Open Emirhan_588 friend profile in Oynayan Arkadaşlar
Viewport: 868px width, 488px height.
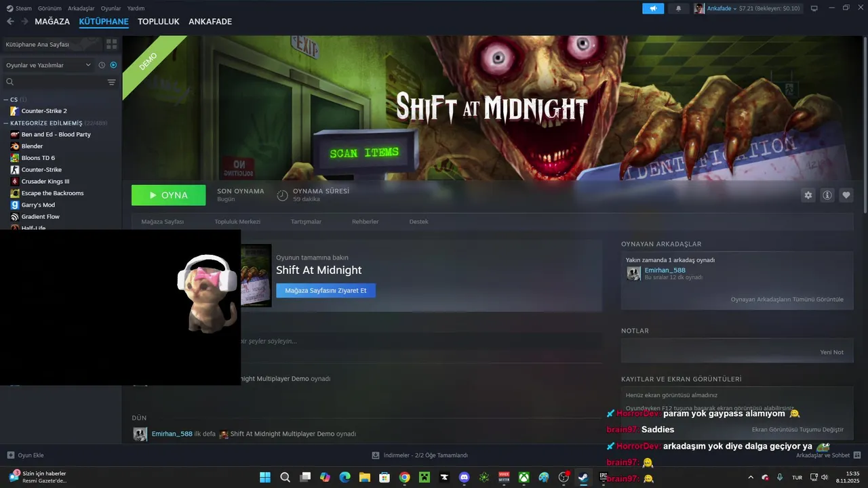pyautogui.click(x=665, y=270)
